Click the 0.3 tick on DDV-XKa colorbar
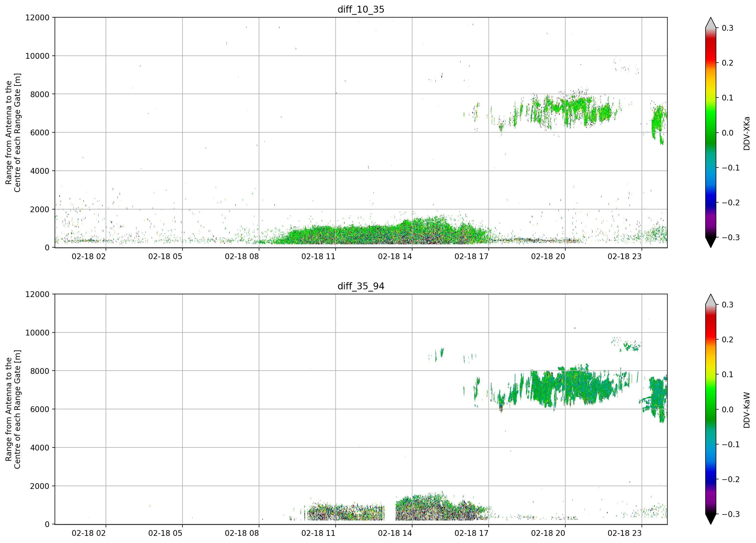 728,28
